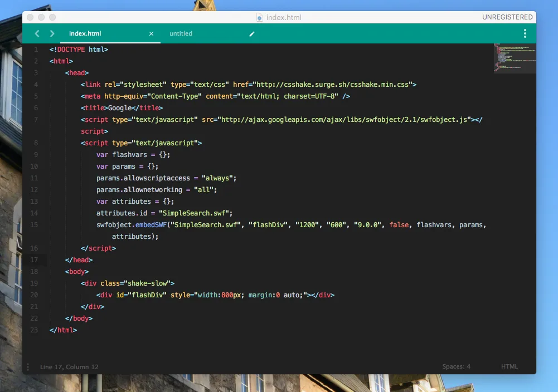This screenshot has width=558, height=392.
Task: Click the dots icon at the status bar's left
Action: click(x=27, y=366)
